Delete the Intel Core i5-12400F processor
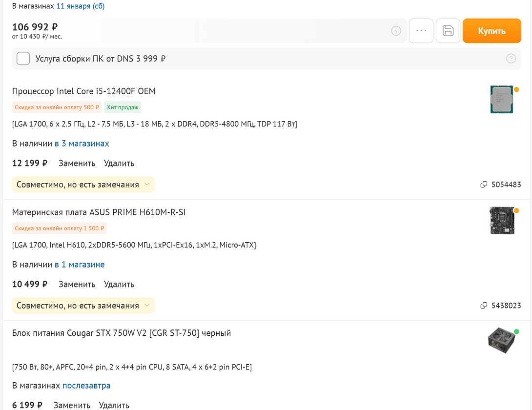This screenshot has width=532, height=410. point(119,163)
